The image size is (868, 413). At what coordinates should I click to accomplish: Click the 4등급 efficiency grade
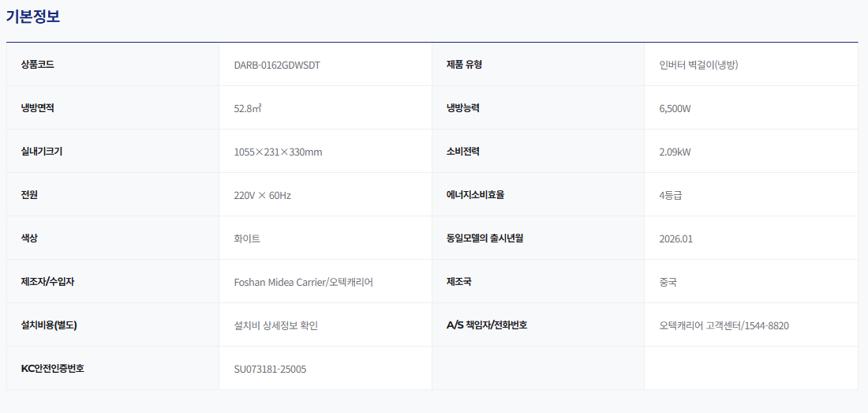671,195
